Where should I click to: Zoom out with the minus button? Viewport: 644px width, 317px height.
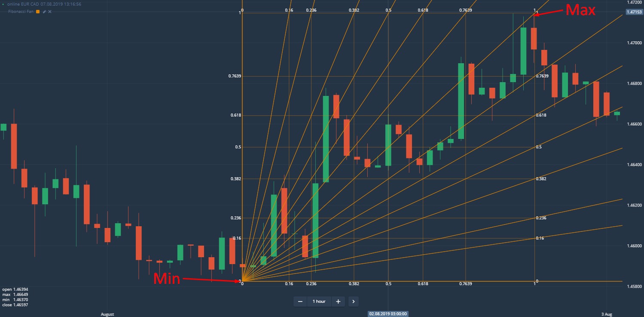[x=300, y=302]
